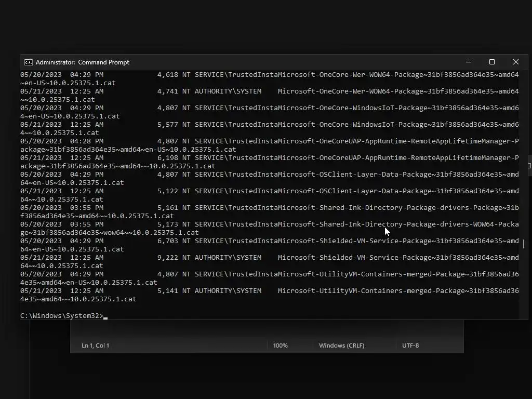Click the Command Prompt vertical scrollbar thumb

[x=524, y=244]
